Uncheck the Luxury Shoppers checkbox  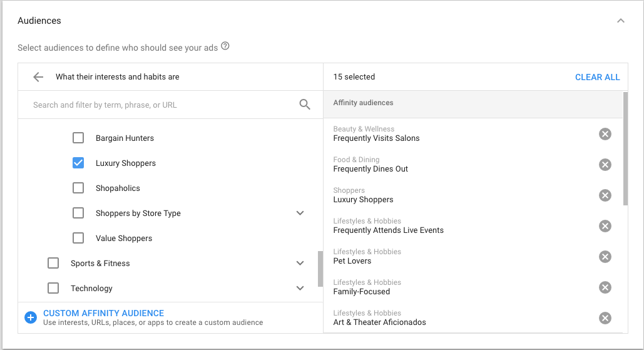[x=78, y=163]
